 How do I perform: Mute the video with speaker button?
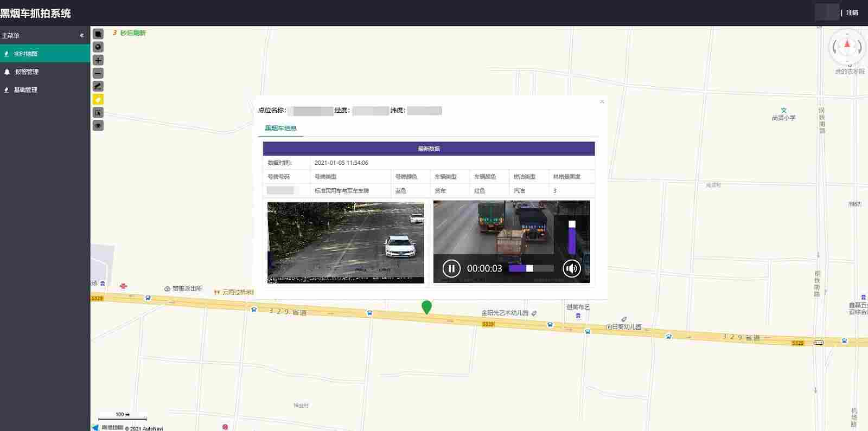pos(572,268)
